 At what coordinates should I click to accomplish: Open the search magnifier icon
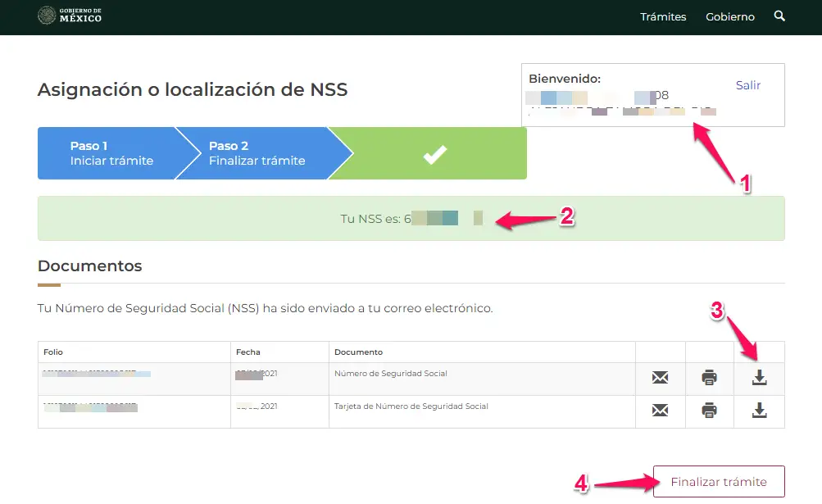pyautogui.click(x=779, y=16)
